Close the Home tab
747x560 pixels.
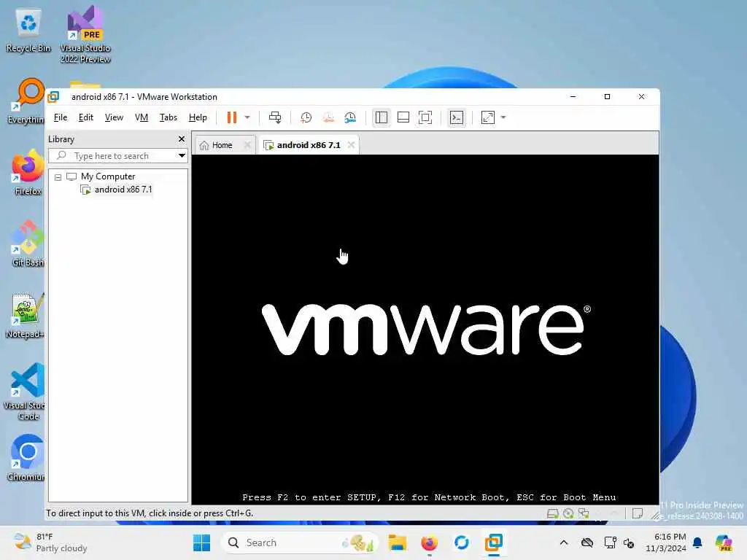click(247, 145)
